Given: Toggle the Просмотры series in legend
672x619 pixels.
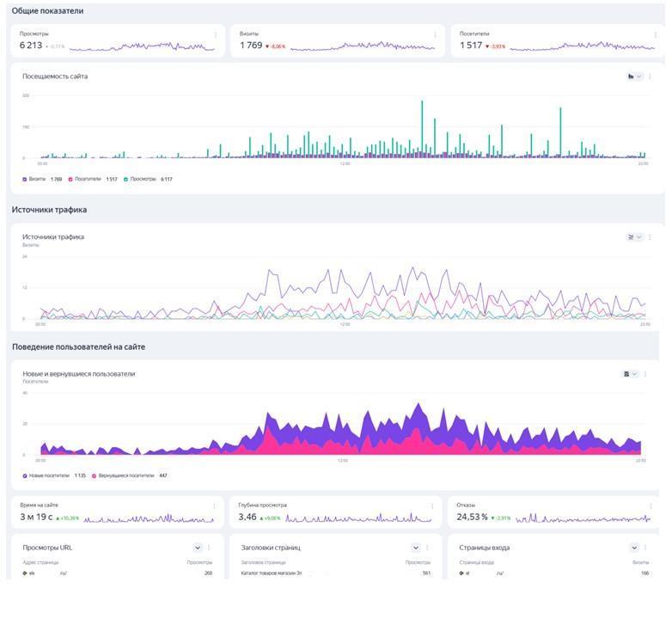Looking at the screenshot, I should (x=126, y=180).
